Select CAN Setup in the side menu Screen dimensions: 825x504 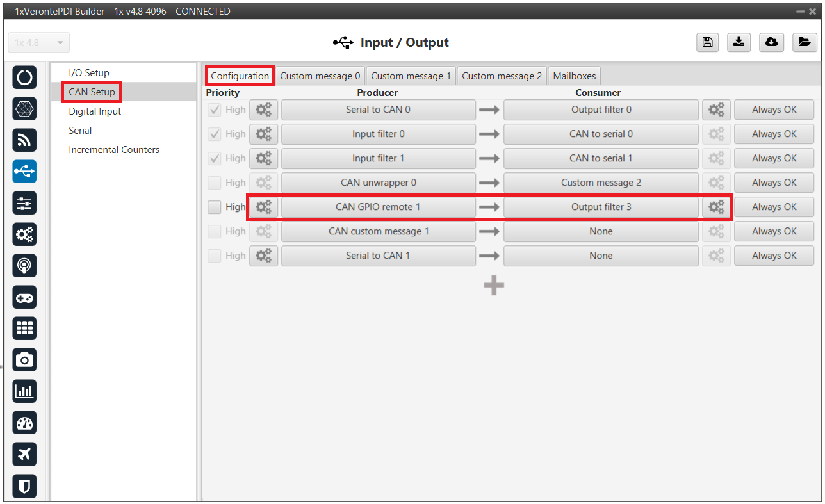click(92, 92)
